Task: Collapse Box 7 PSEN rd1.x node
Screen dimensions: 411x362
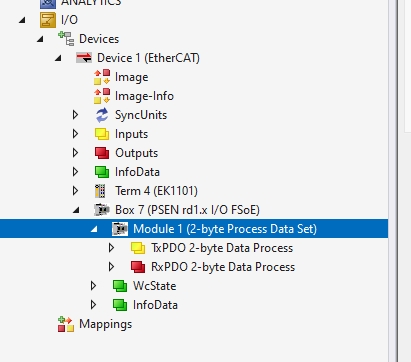Action: [x=76, y=210]
